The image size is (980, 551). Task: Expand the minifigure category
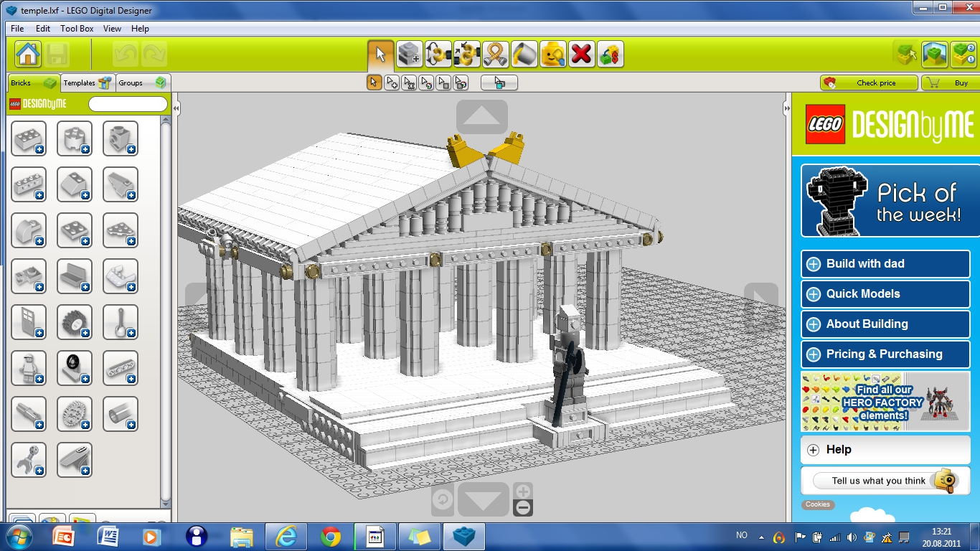click(29, 368)
